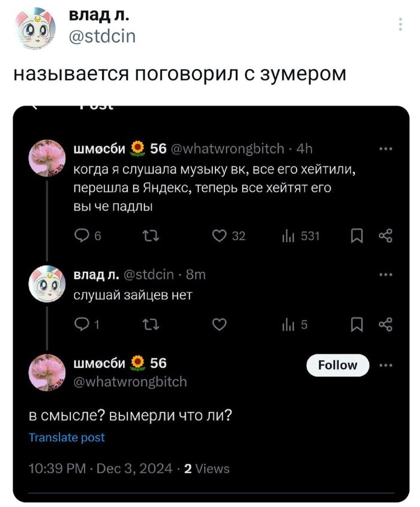Tap the back arrow on the Post screen

[34, 106]
